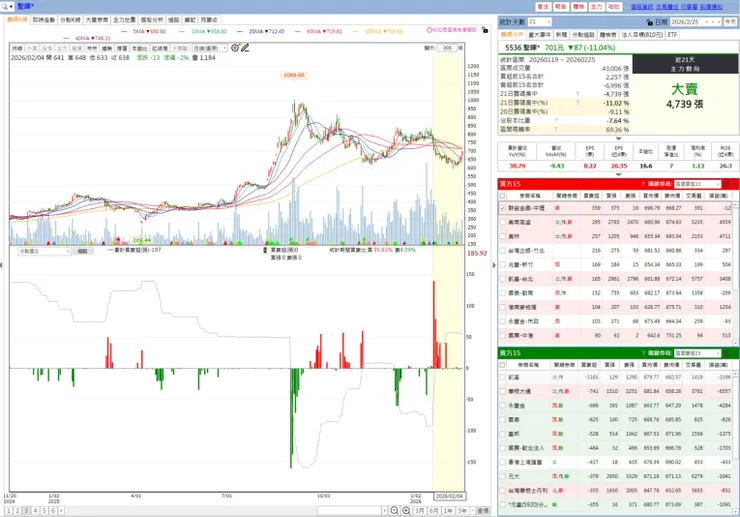Click the red/green bar legend icon for 買賣超
The height and width of the screenshot is (517, 740).
(x=265, y=250)
